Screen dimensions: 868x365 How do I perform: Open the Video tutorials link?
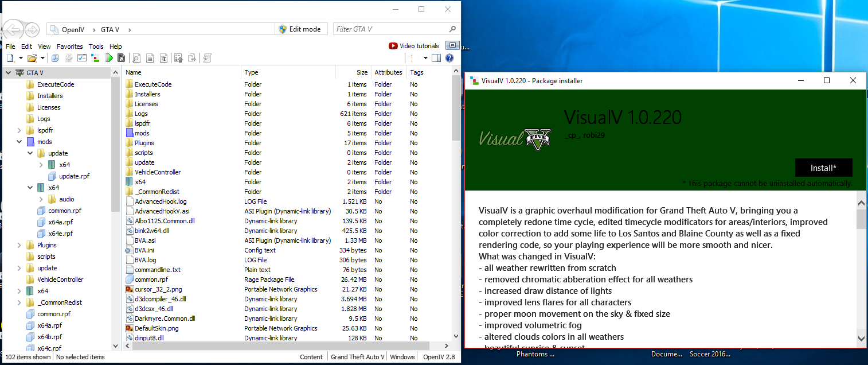pos(413,46)
